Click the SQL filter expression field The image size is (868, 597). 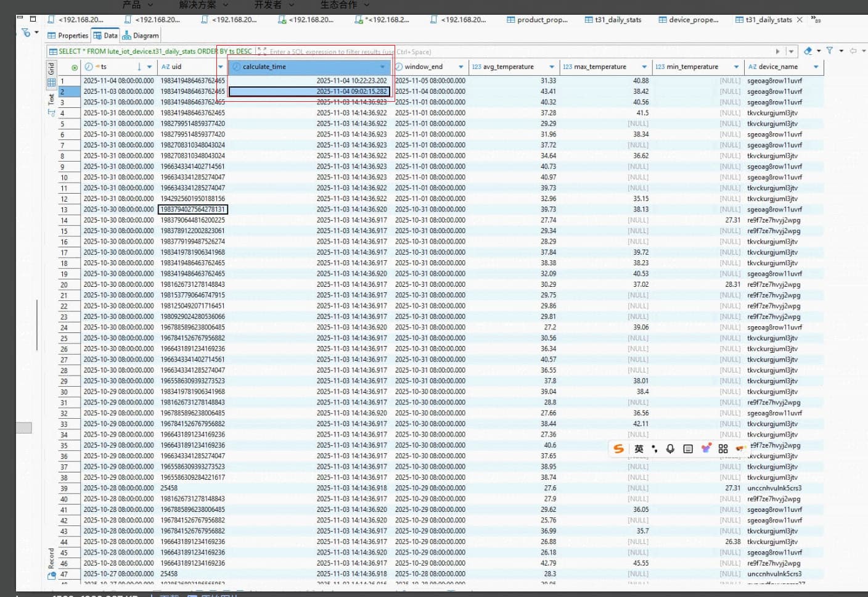[x=493, y=52]
